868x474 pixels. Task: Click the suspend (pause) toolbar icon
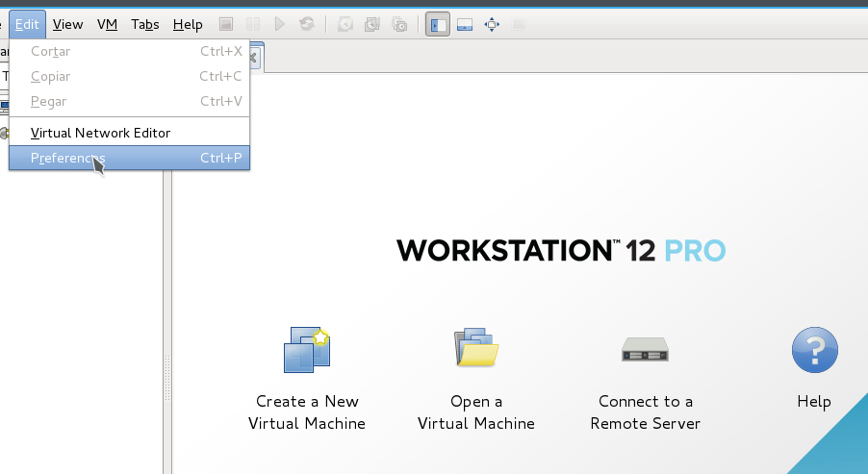[x=253, y=24]
